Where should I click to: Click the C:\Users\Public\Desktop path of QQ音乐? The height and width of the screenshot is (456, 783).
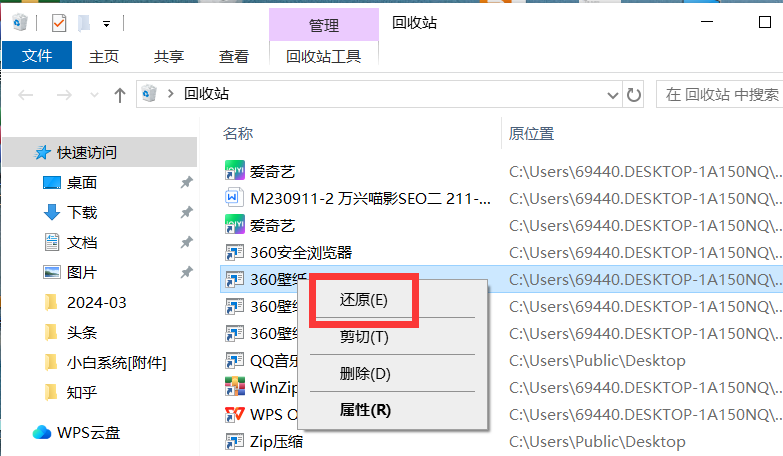click(597, 360)
